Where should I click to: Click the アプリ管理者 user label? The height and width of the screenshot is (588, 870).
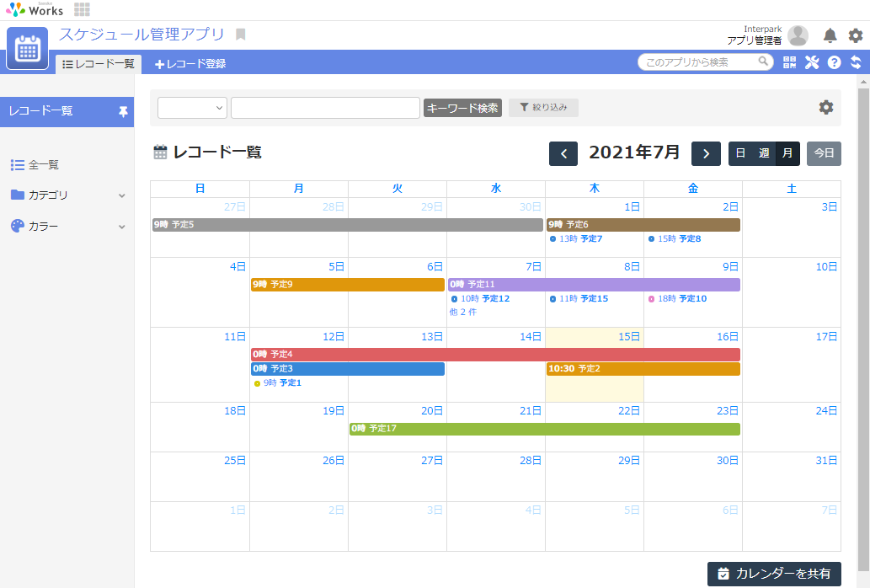755,40
